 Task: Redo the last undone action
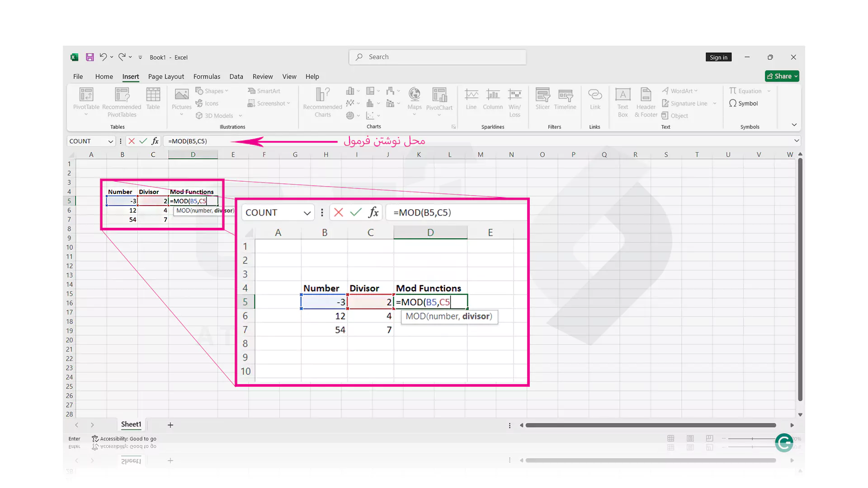[122, 57]
